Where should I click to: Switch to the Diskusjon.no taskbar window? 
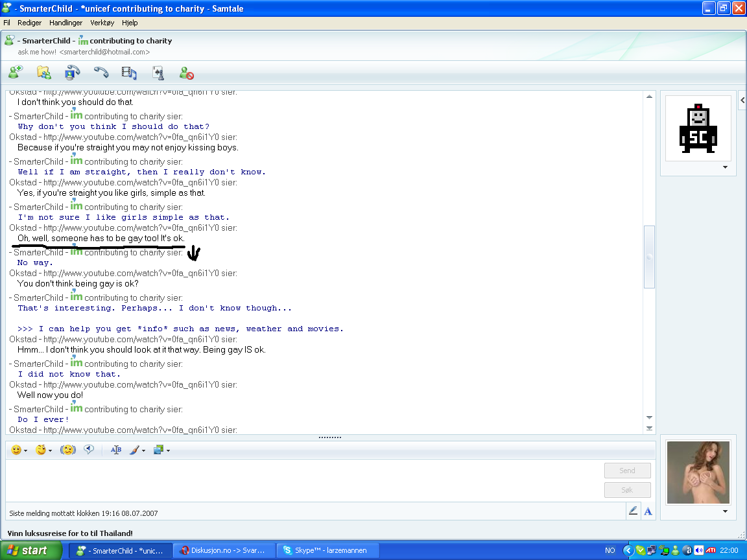coord(224,550)
